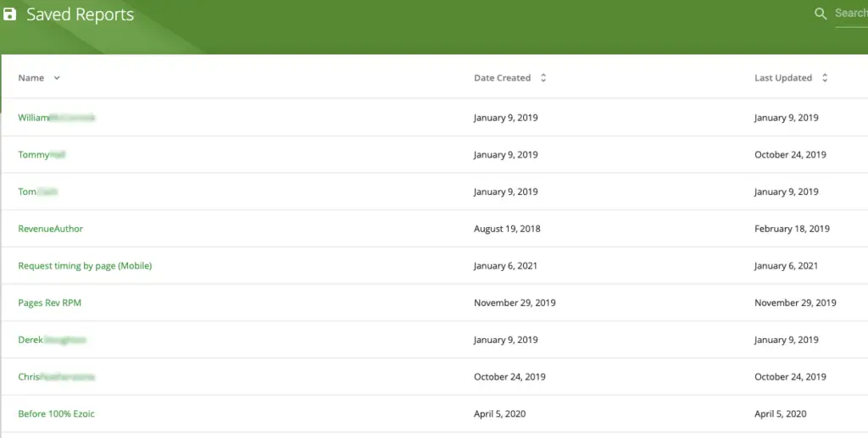This screenshot has width=868, height=438.
Task: Click August 19, 2018 creation date
Action: 507,229
